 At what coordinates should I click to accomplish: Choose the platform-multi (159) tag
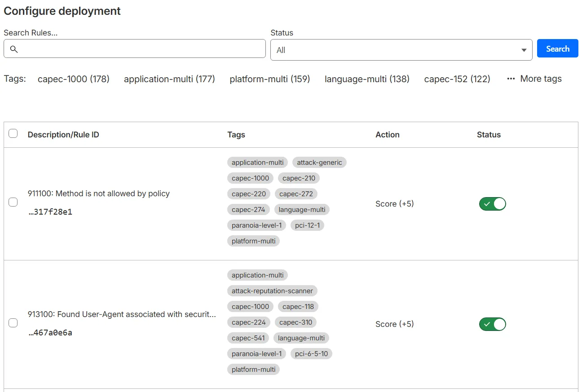[269, 79]
